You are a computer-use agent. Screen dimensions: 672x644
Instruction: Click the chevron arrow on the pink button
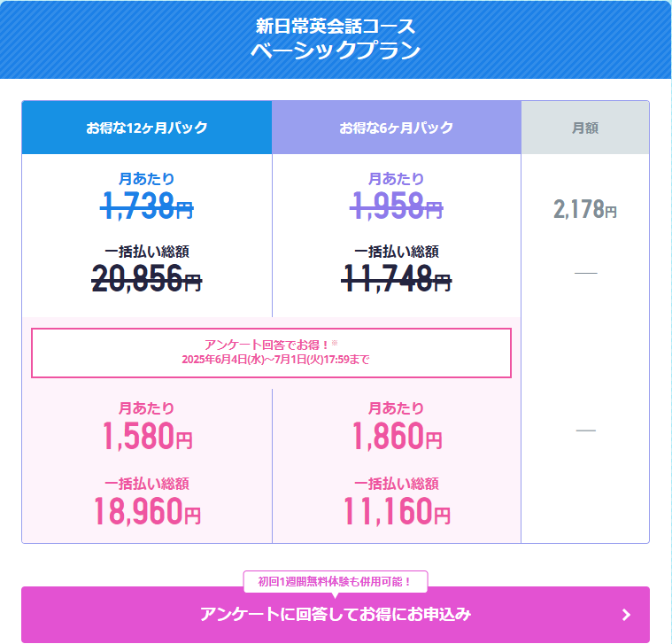[626, 615]
